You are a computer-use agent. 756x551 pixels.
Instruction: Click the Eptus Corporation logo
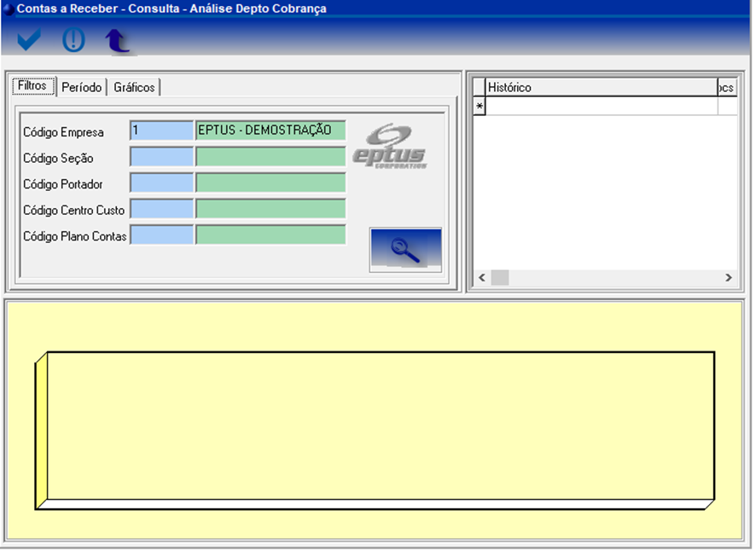[x=400, y=147]
